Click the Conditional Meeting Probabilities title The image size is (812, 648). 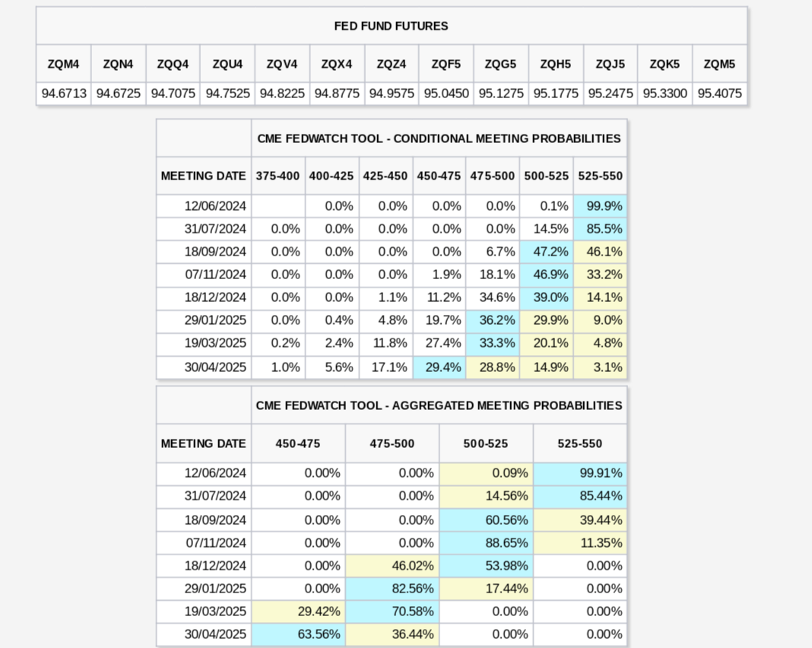click(x=439, y=138)
